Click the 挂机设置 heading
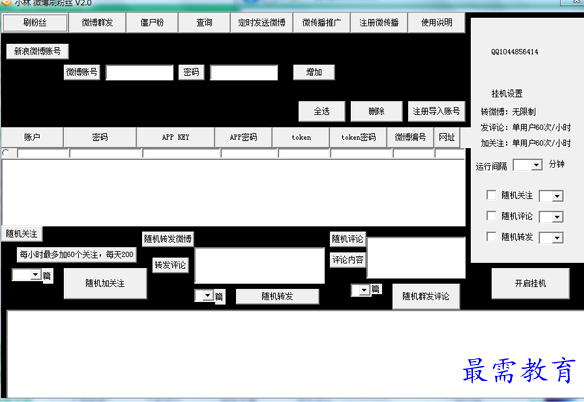 [x=507, y=94]
